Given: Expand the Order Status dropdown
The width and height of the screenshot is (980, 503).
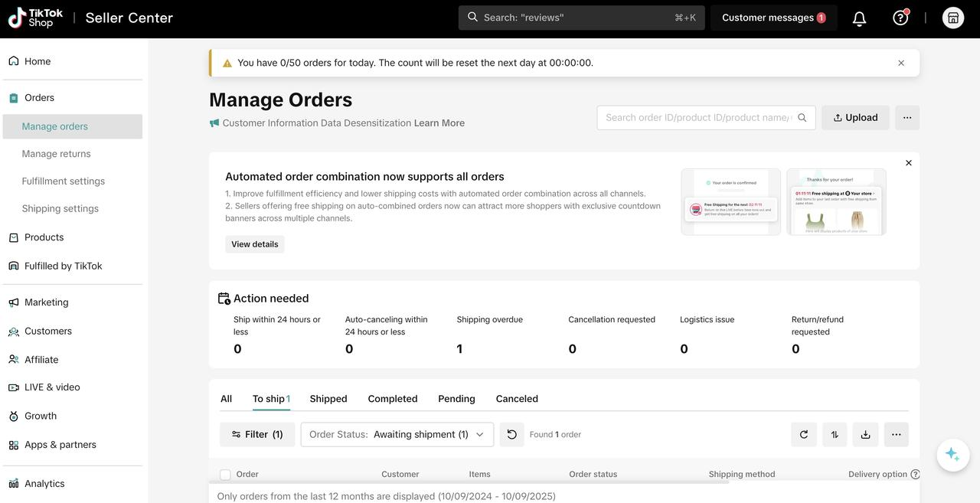Looking at the screenshot, I should 397,435.
